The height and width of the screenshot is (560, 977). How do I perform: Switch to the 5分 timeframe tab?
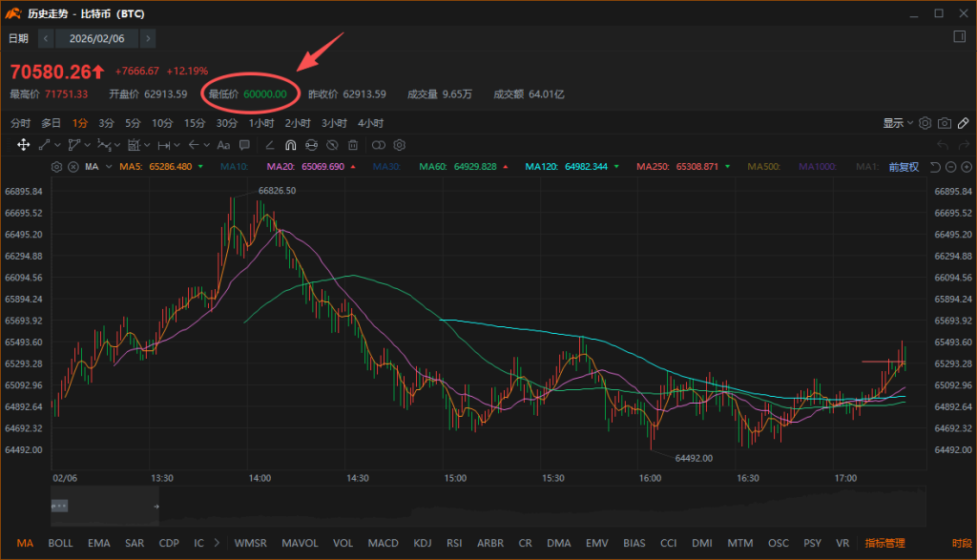coord(133,123)
